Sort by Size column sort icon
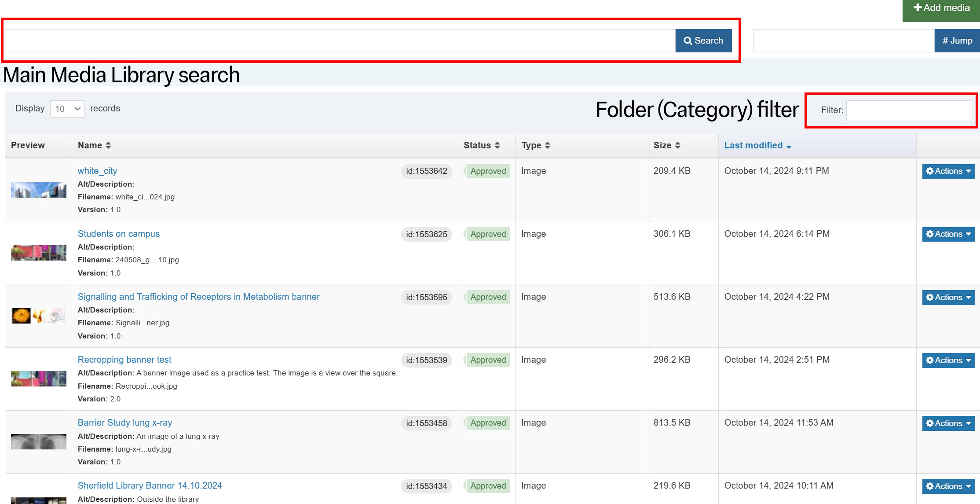 [x=677, y=145]
